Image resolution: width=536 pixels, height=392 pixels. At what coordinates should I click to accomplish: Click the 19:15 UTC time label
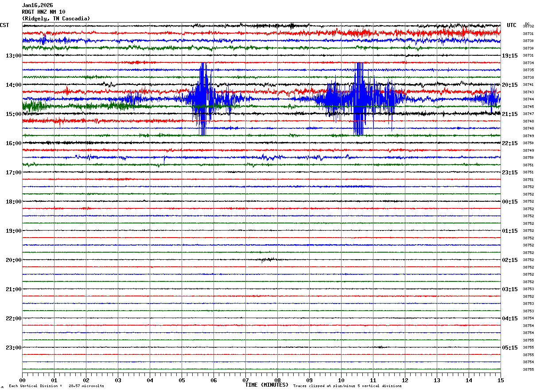click(510, 56)
